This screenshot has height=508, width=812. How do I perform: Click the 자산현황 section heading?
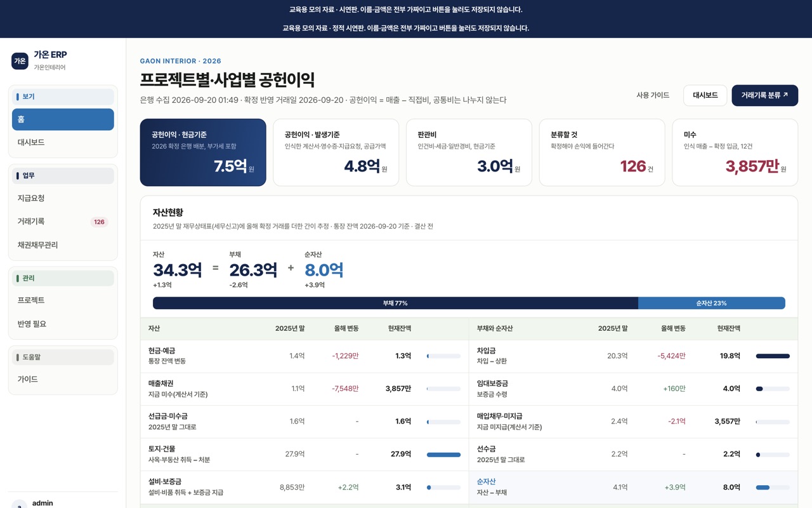coord(168,213)
